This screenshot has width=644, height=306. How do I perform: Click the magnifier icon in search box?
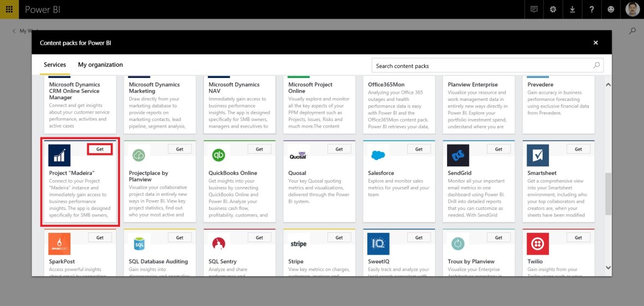tap(597, 65)
